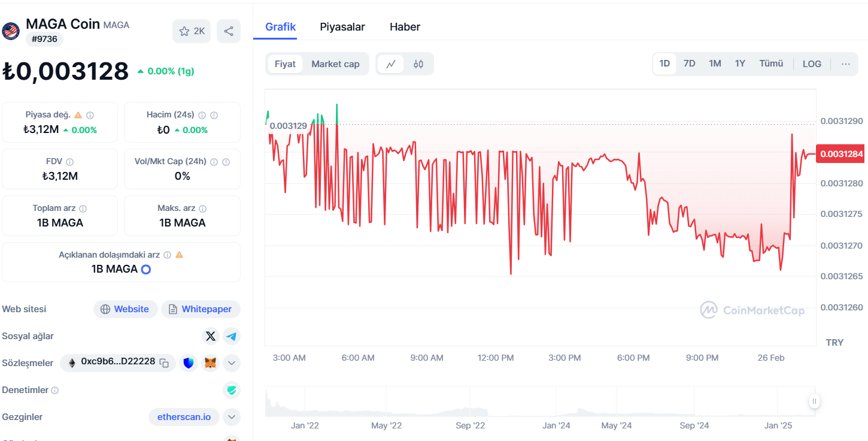Open the Haber tab
Image resolution: width=868 pixels, height=441 pixels.
coord(405,27)
